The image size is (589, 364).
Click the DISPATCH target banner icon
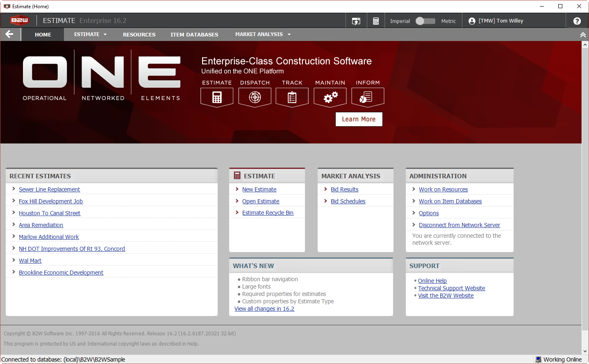255,97
